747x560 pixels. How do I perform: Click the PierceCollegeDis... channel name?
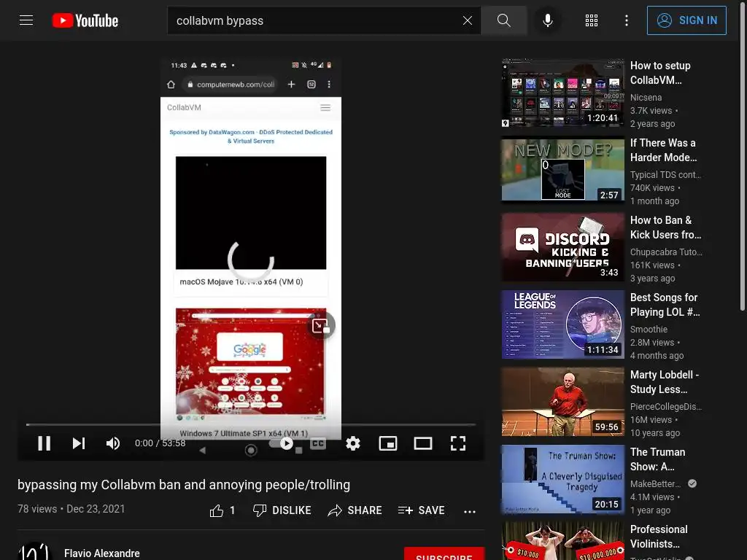(666, 406)
